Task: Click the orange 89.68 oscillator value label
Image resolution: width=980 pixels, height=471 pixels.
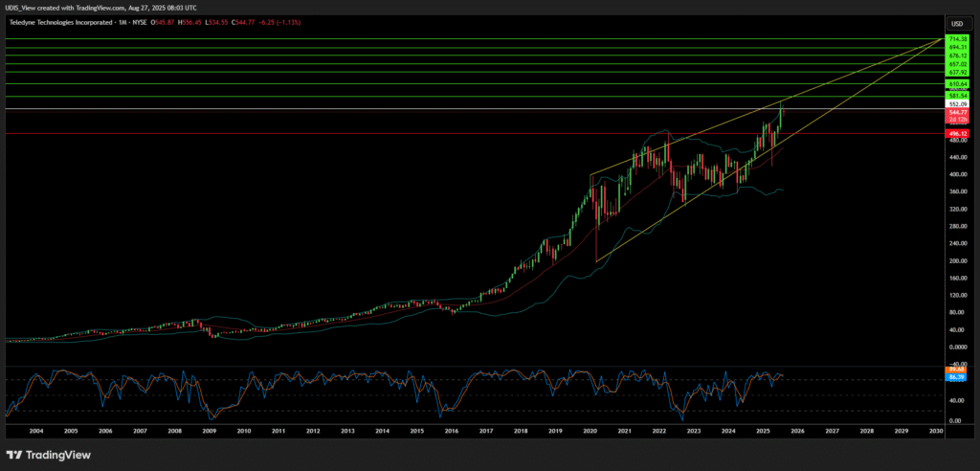Action: pos(955,370)
